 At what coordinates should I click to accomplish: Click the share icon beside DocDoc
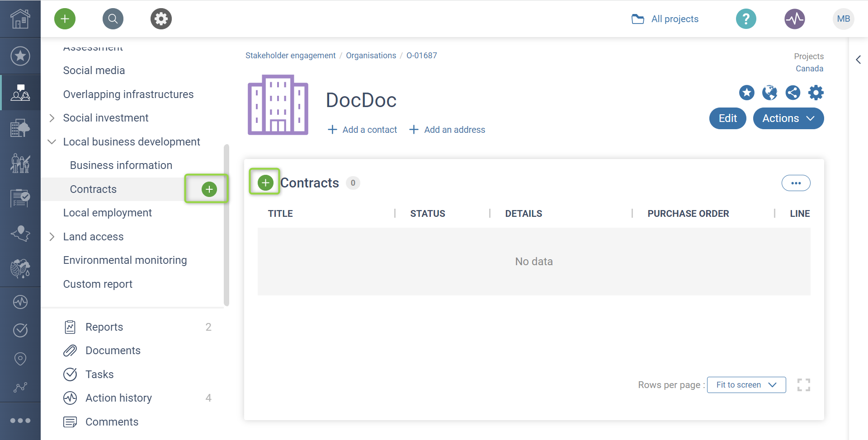click(793, 93)
